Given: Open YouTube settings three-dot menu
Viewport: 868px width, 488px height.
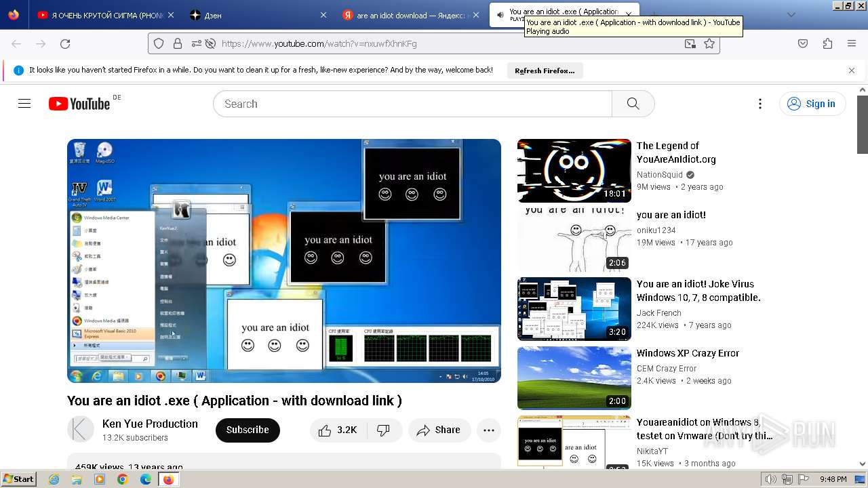Looking at the screenshot, I should [760, 104].
